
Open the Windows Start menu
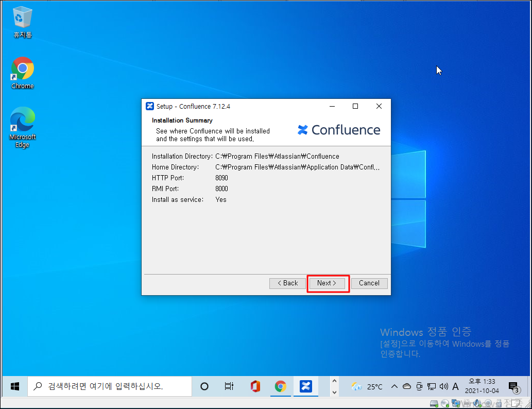pos(14,386)
